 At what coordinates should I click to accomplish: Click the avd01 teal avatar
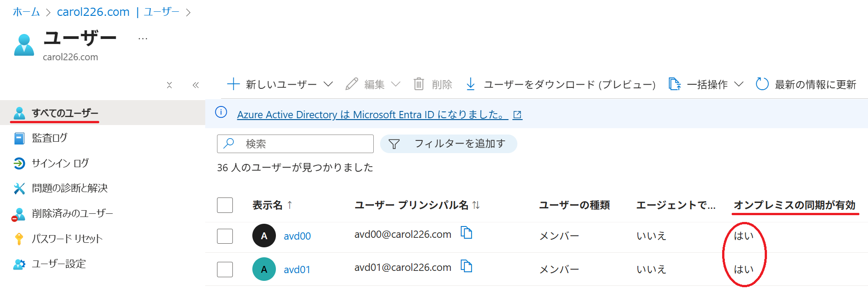tap(264, 269)
